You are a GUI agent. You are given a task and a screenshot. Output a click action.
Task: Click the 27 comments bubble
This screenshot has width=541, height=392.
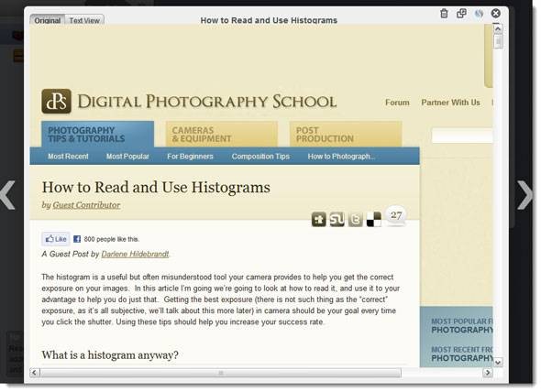[396, 216]
